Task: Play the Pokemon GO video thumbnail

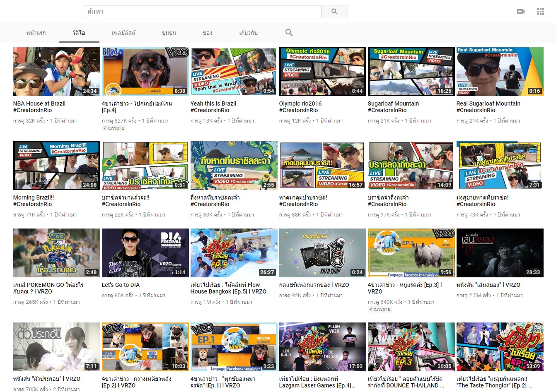Action: click(57, 253)
